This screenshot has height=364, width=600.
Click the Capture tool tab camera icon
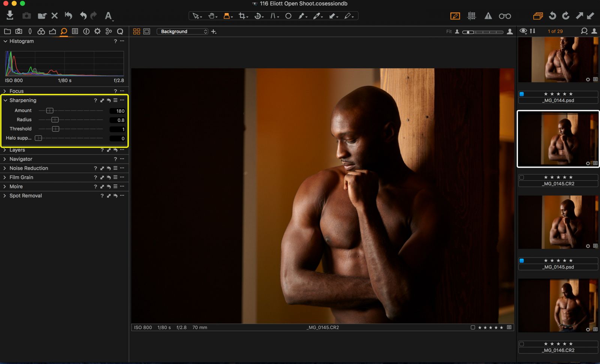(19, 31)
